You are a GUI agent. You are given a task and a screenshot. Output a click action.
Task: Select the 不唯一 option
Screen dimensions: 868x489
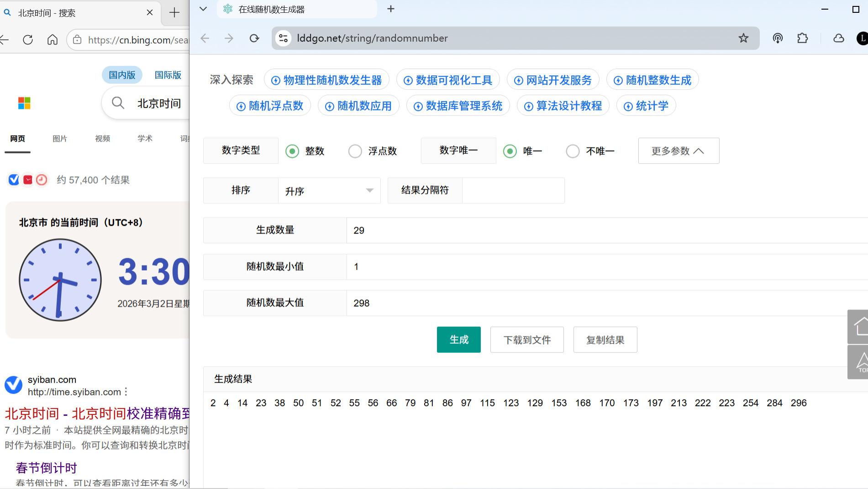(573, 151)
